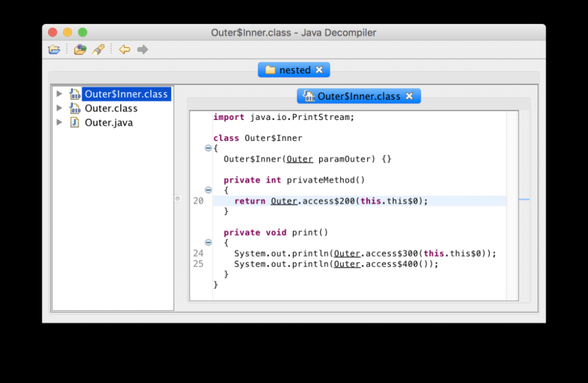
Task: Go back with the left arrow icon
Action: click(x=125, y=49)
